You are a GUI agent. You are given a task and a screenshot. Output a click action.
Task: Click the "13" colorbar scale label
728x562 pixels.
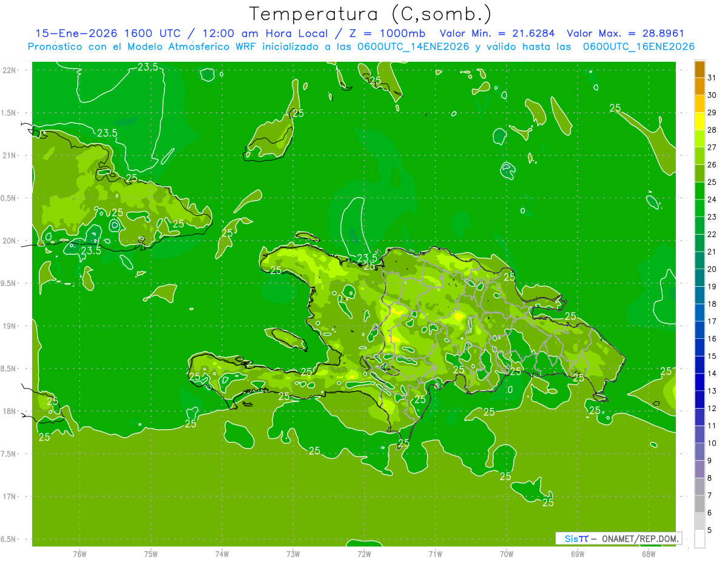[x=712, y=390]
